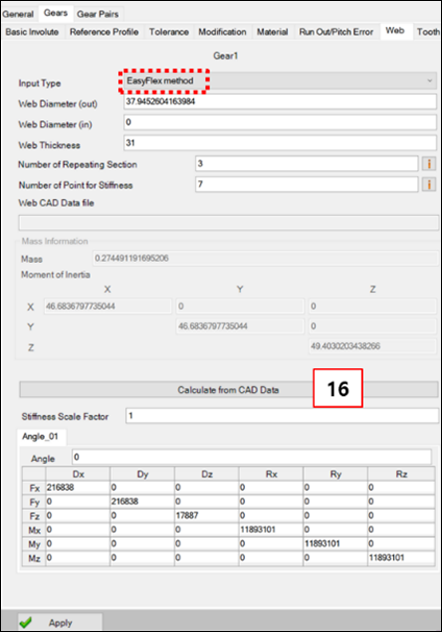Click the Mass value field
The image size is (442, 632).
point(266,258)
